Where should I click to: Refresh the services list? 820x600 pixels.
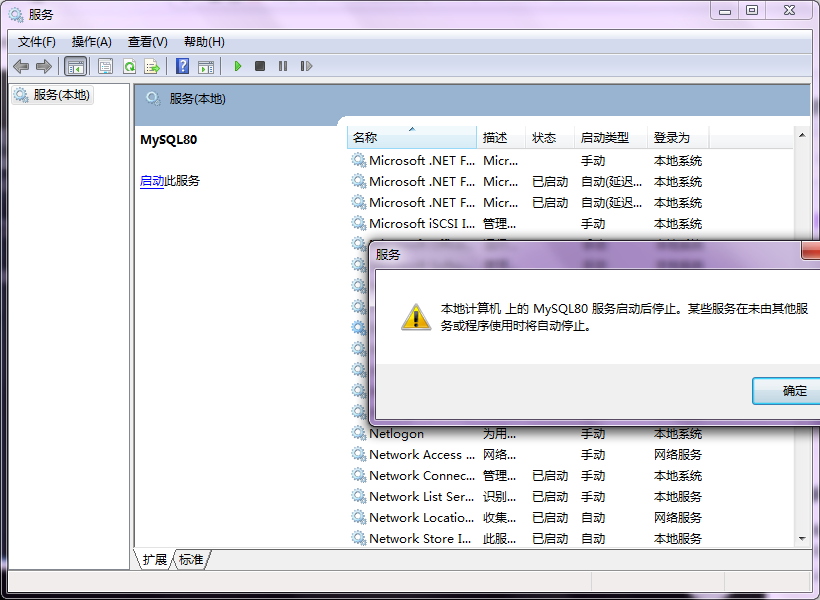click(129, 66)
